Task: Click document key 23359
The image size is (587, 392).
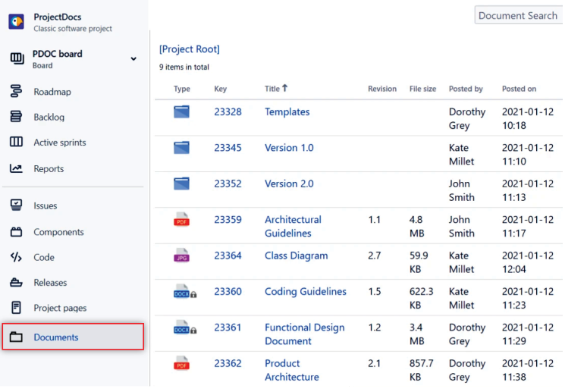Action: [228, 220]
